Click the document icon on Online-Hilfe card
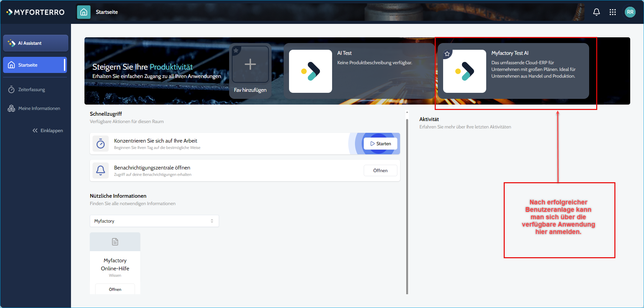This screenshot has width=644, height=308. click(x=115, y=242)
